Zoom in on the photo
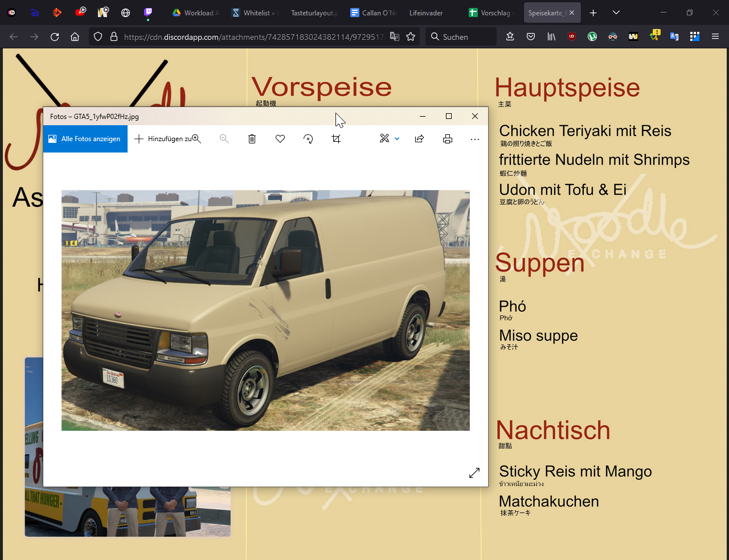The image size is (729, 560). coord(196,139)
